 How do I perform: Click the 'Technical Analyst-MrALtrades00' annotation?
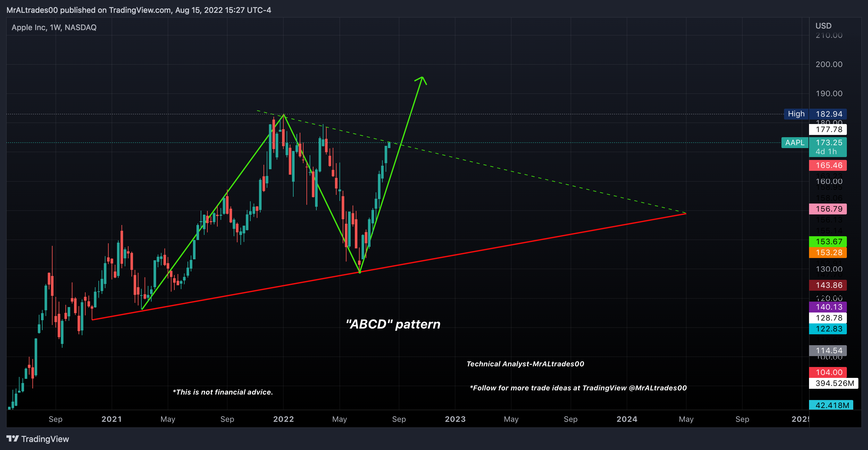pyautogui.click(x=525, y=364)
